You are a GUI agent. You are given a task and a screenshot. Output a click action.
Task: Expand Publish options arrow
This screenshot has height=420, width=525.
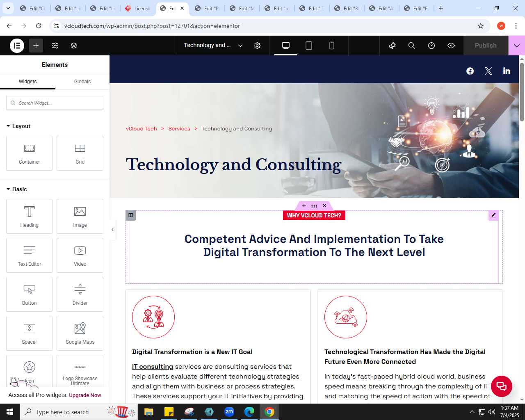tap(517, 46)
